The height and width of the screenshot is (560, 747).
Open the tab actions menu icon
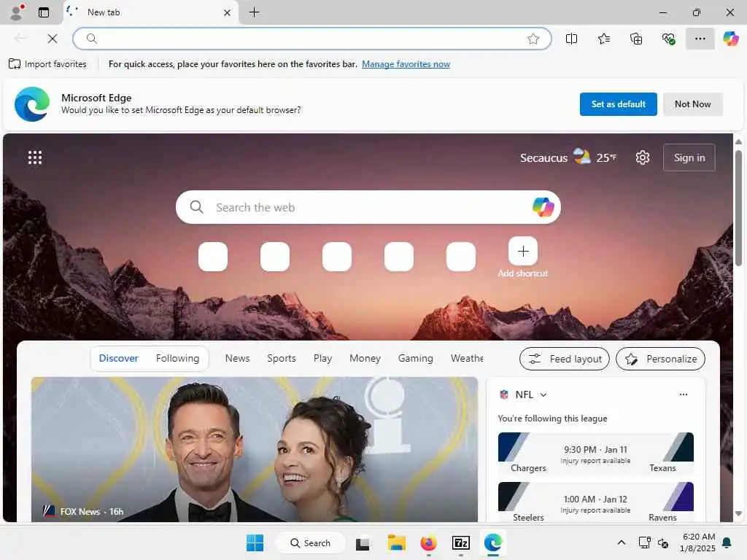pos(43,12)
